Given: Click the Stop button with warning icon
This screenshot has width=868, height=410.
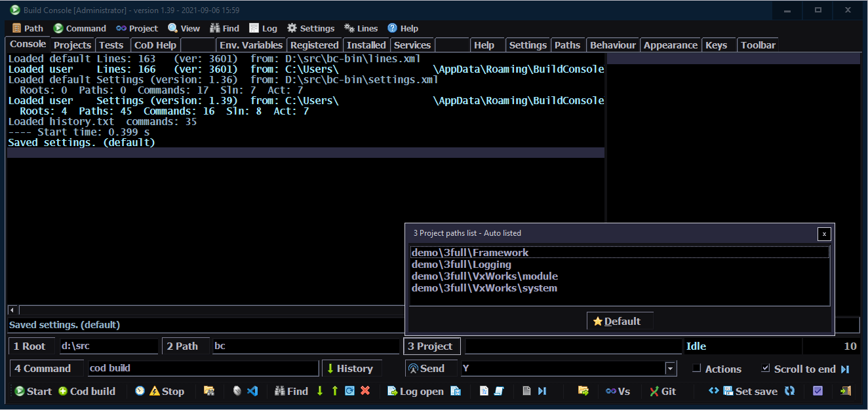Looking at the screenshot, I should tap(167, 391).
